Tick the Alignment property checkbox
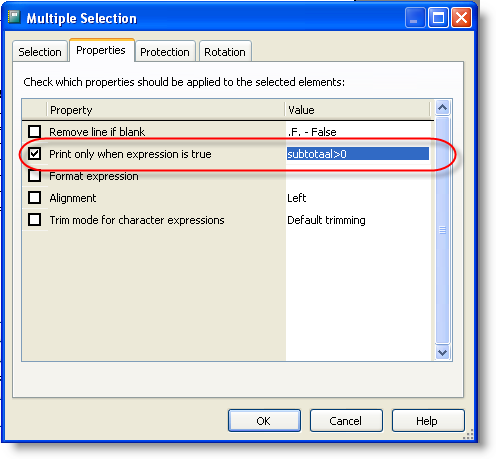 click(35, 198)
